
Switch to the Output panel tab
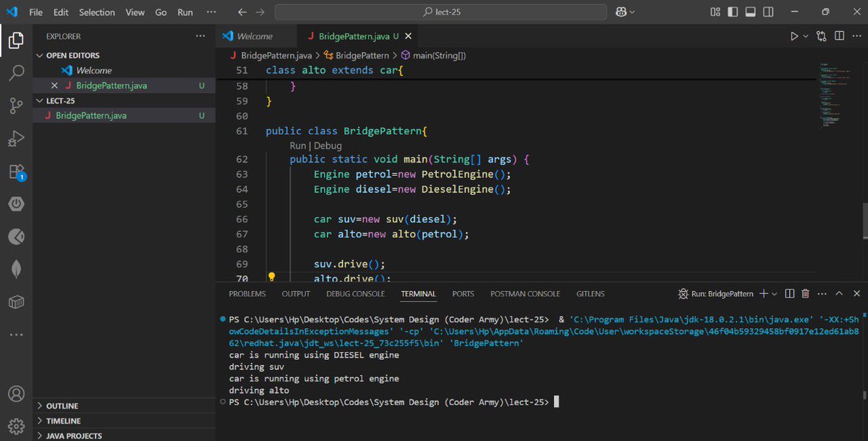(296, 294)
